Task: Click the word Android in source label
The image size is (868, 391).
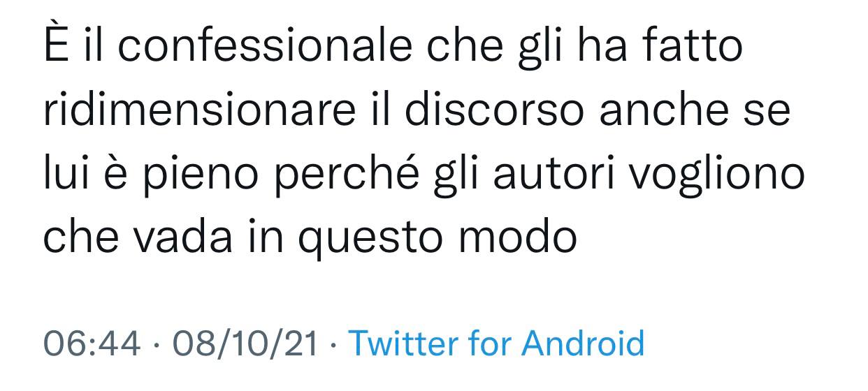Action: click(583, 344)
